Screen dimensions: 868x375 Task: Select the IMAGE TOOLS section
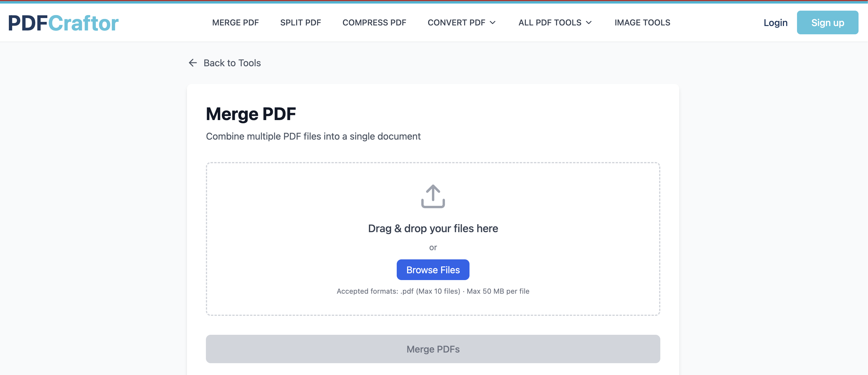[x=642, y=22]
